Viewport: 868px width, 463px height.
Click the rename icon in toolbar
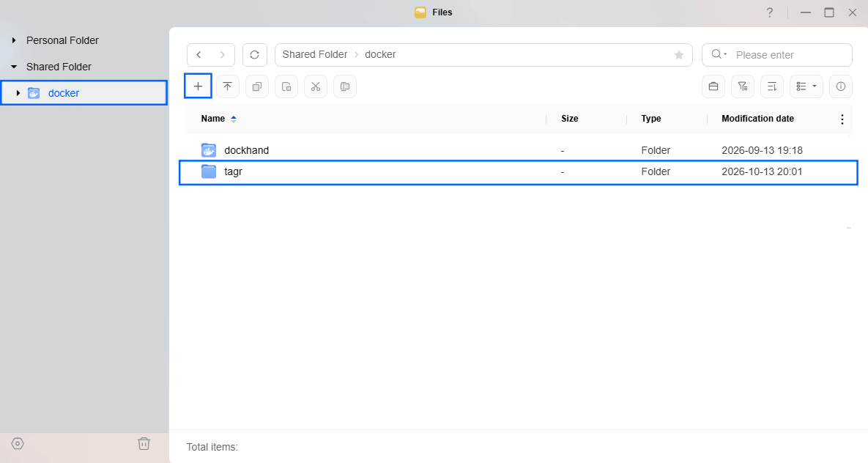345,86
